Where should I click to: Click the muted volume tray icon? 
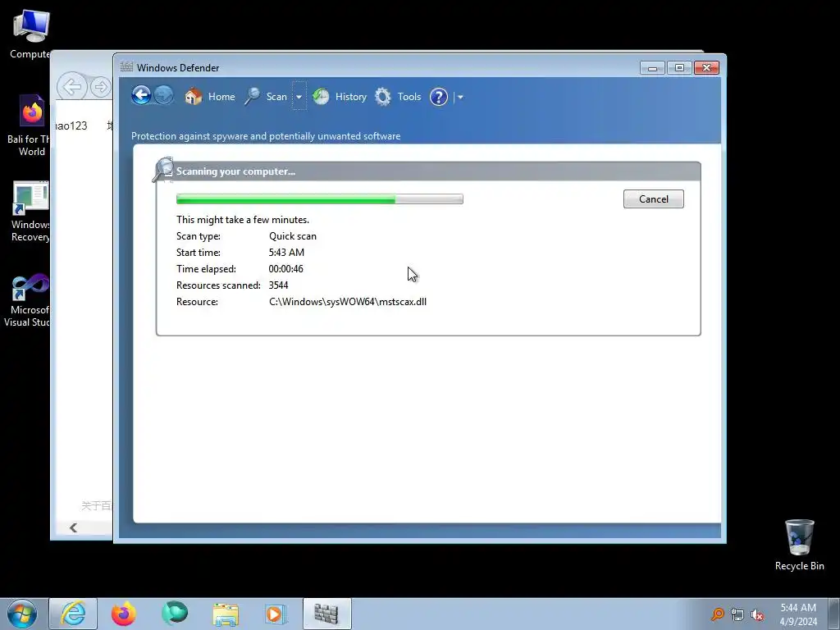[x=757, y=614]
